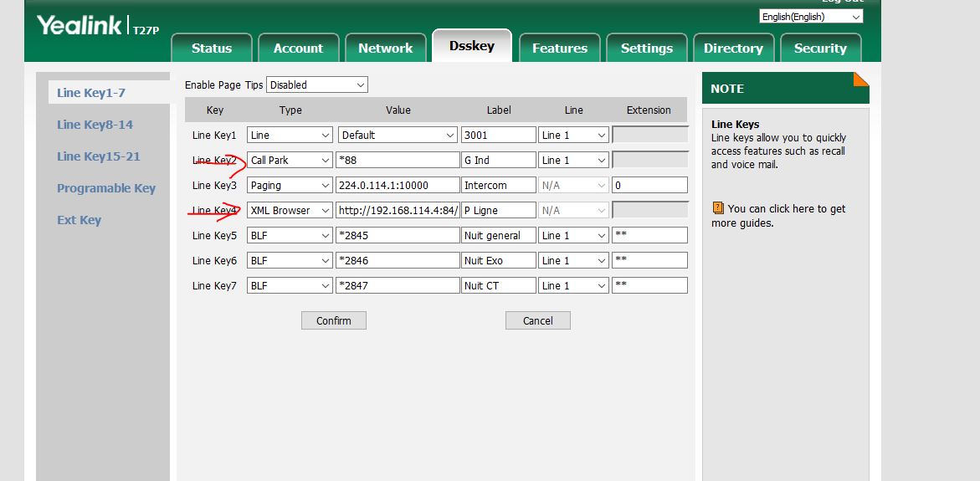The image size is (980, 481).
Task: Click the Extension column header
Action: pyautogui.click(x=649, y=110)
